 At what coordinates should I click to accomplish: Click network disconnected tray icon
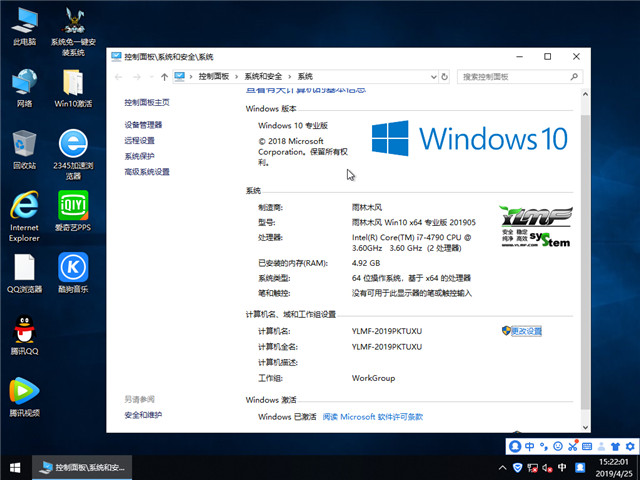coord(532,468)
